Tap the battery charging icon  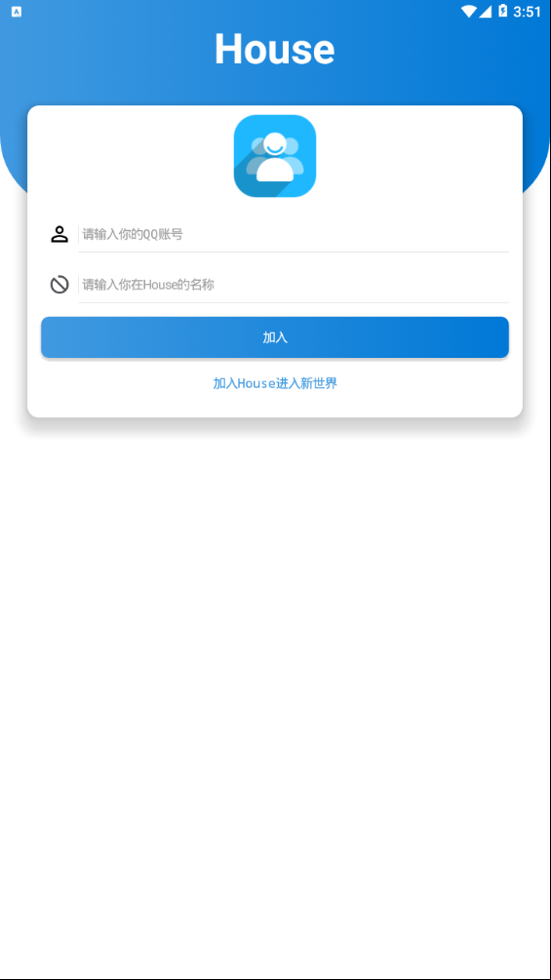503,11
